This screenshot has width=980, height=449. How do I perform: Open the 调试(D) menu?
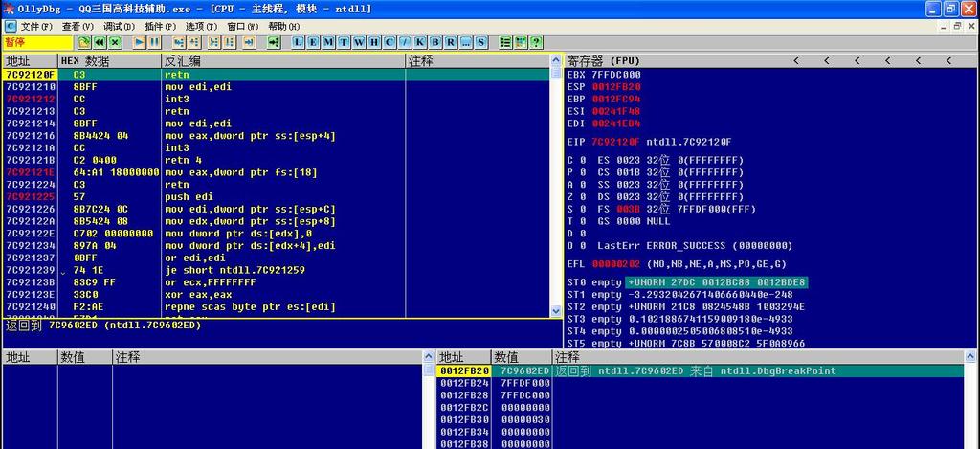tap(119, 26)
